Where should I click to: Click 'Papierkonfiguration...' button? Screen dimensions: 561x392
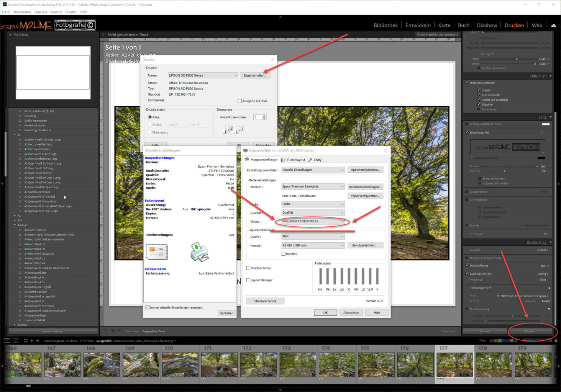(365, 196)
